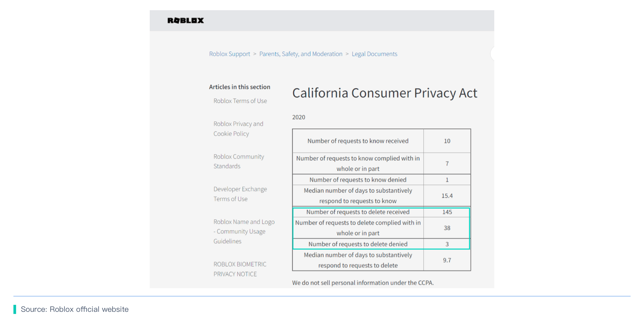Image resolution: width=644 pixels, height=322 pixels.
Task: Open ROBLOX BIOMETRIC PRIVACY NOTICE article
Action: click(x=240, y=269)
